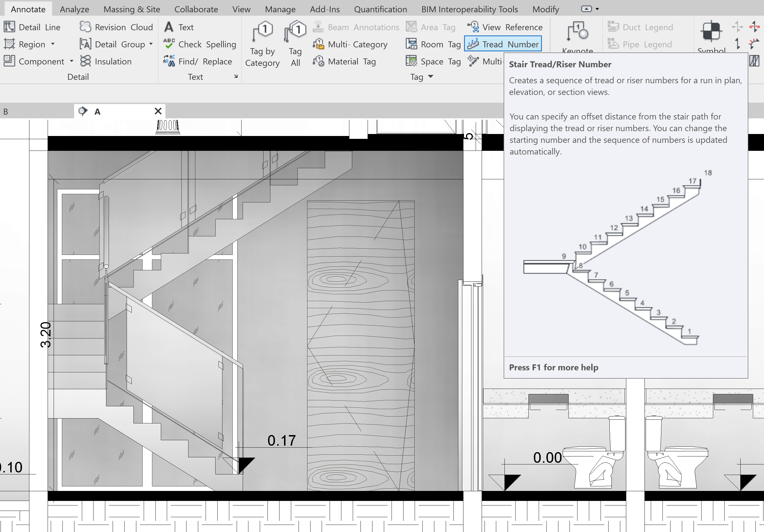Select the Room Tag tool
Screen dimensions: 764x532
(x=433, y=44)
